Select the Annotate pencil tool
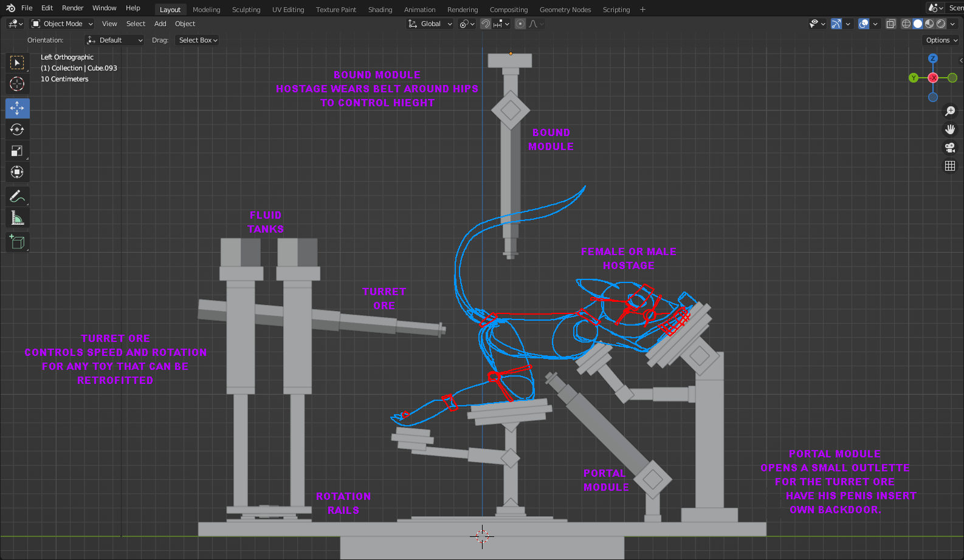This screenshot has width=964, height=560. click(17, 196)
